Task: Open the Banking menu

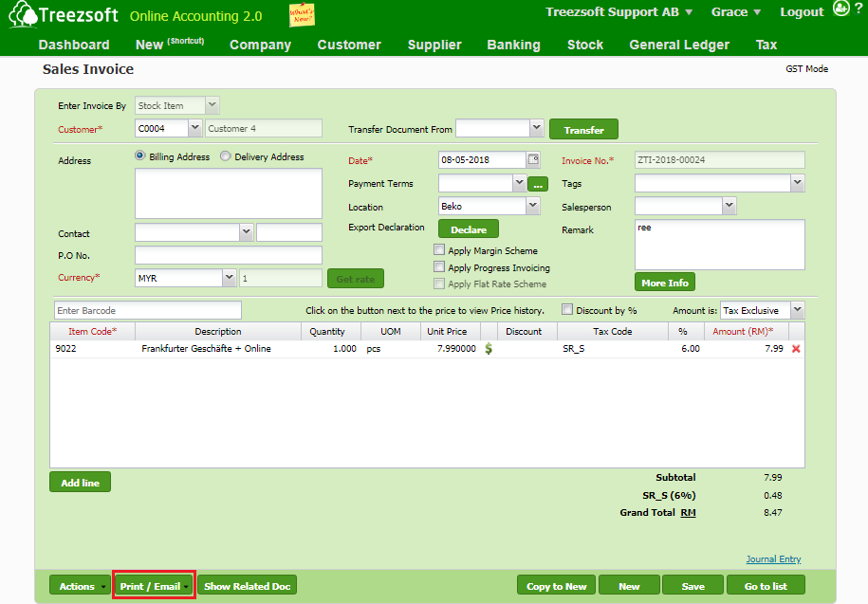Action: point(514,45)
